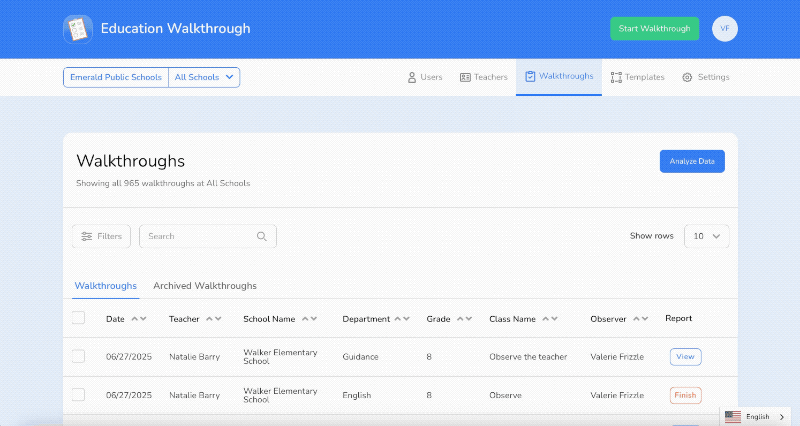The height and width of the screenshot is (426, 800).
Task: Open the Templates navigation tab
Action: click(x=637, y=77)
